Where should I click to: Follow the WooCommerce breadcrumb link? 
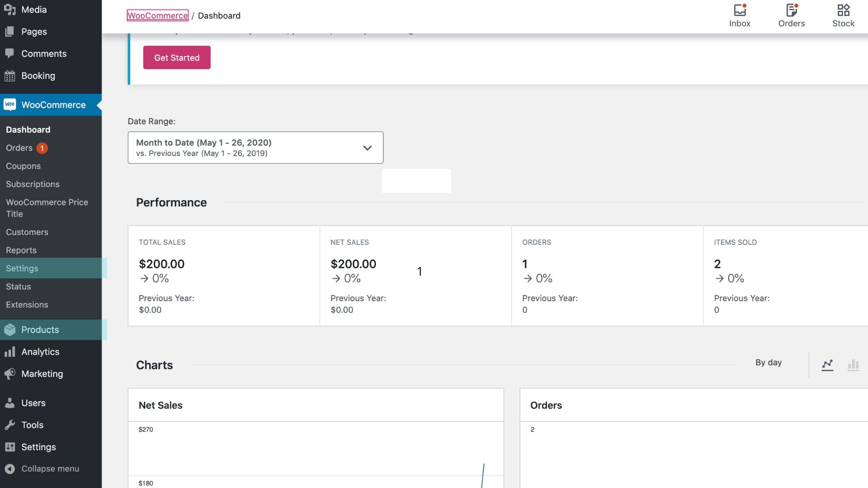[x=157, y=15]
